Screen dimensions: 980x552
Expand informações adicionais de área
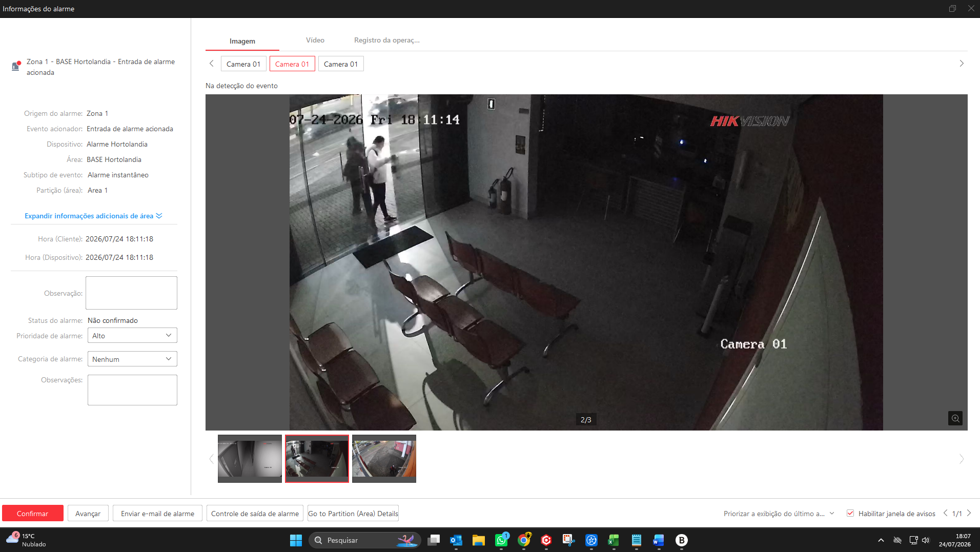click(93, 216)
